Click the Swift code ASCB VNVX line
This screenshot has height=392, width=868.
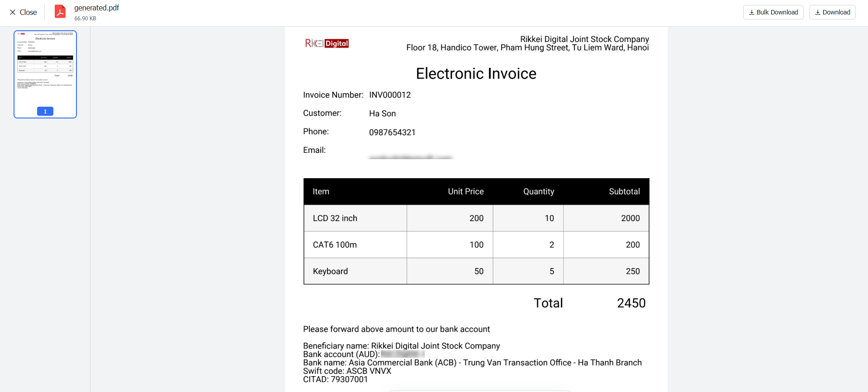(x=347, y=371)
